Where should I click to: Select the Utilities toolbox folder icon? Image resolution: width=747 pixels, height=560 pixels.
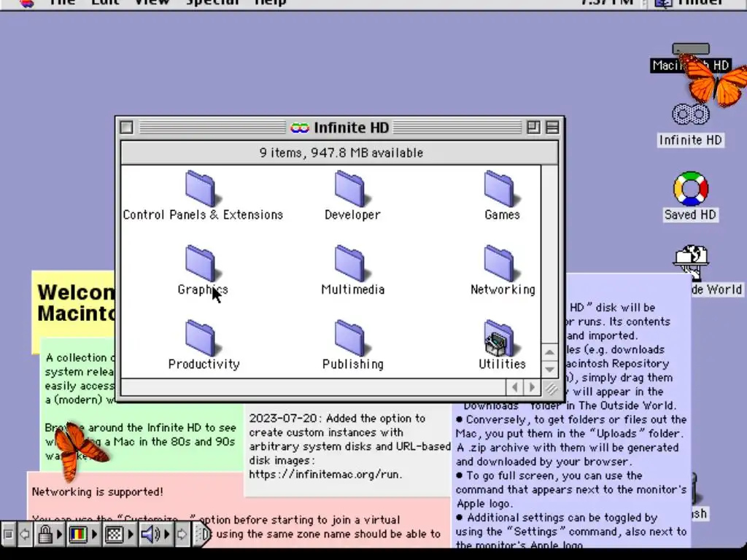click(x=499, y=338)
